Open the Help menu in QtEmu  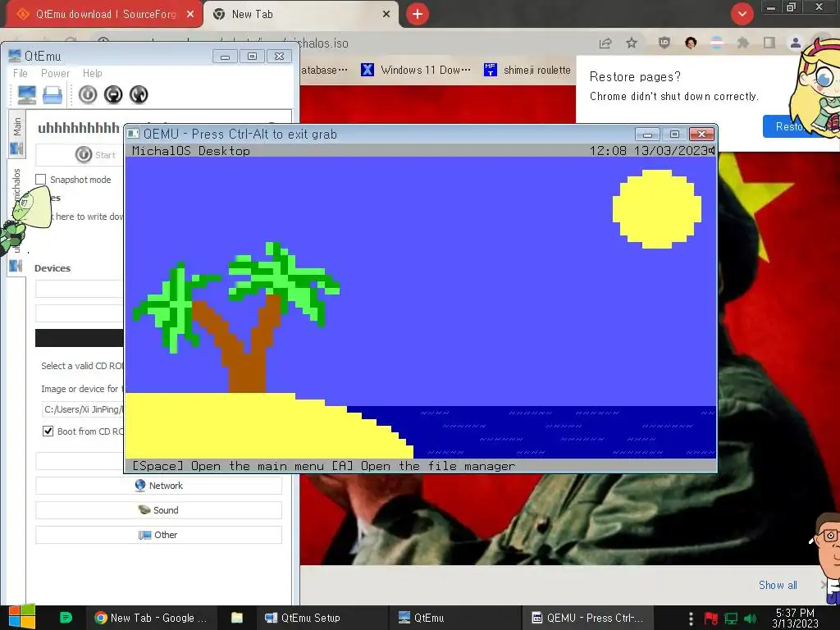pos(92,73)
